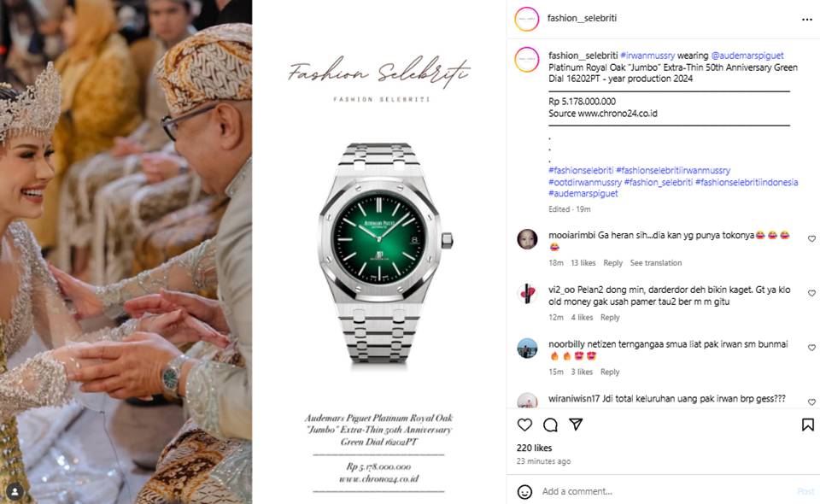Like the post with heart icon
Viewport: 820px width, 504px height.
pos(524,425)
